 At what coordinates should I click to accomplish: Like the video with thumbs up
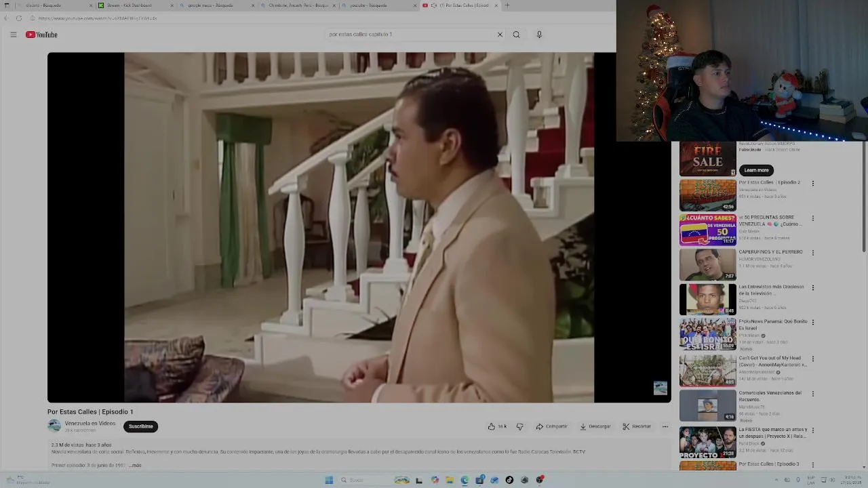coord(496,426)
